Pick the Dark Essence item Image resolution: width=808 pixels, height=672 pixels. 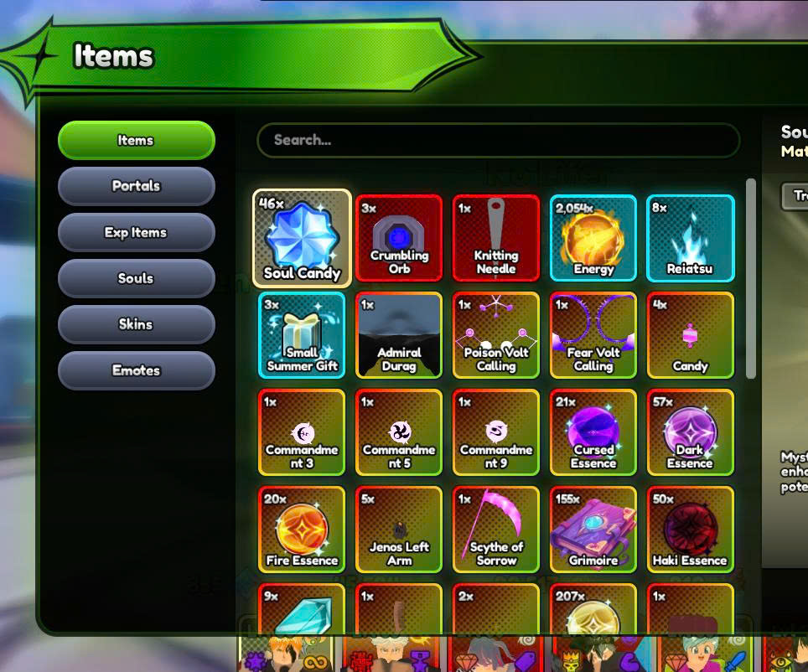690,432
